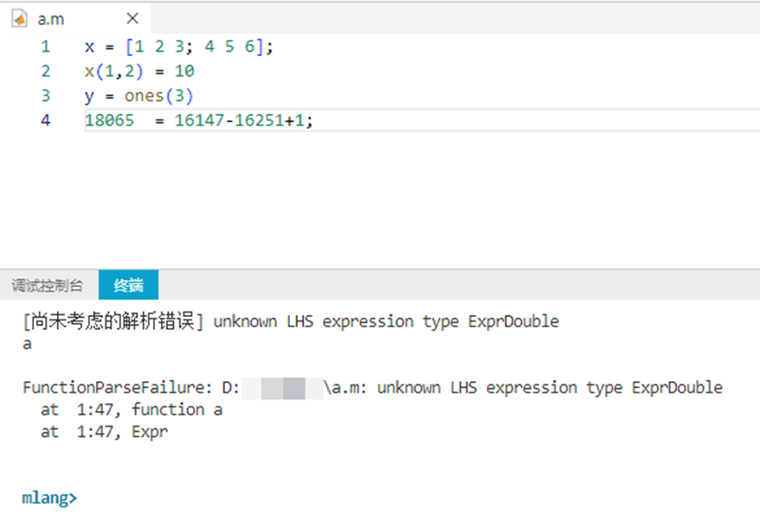Place cursor in 'x = [1 2 3; 4 5 6];' line
Screen dimensions: 760x532
click(x=179, y=47)
